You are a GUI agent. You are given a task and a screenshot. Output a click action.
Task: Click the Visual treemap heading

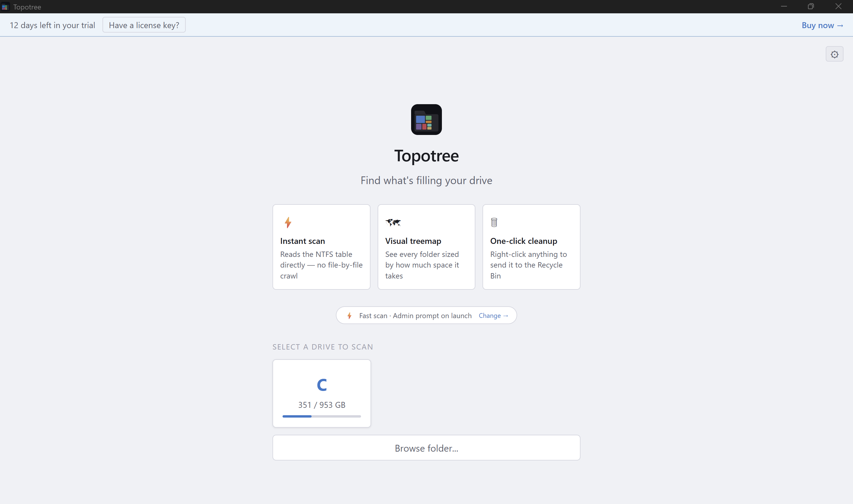click(x=413, y=241)
